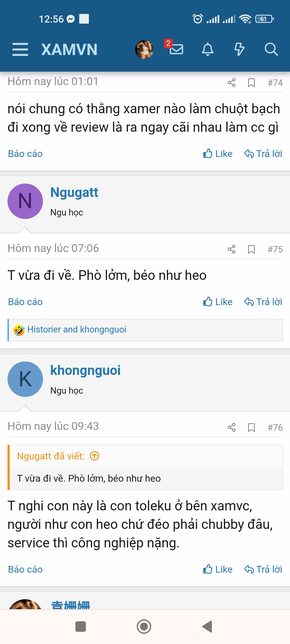Image resolution: width=290 pixels, height=644 pixels.
Task: Open the logged-in user avatar menu
Action: pos(144,49)
